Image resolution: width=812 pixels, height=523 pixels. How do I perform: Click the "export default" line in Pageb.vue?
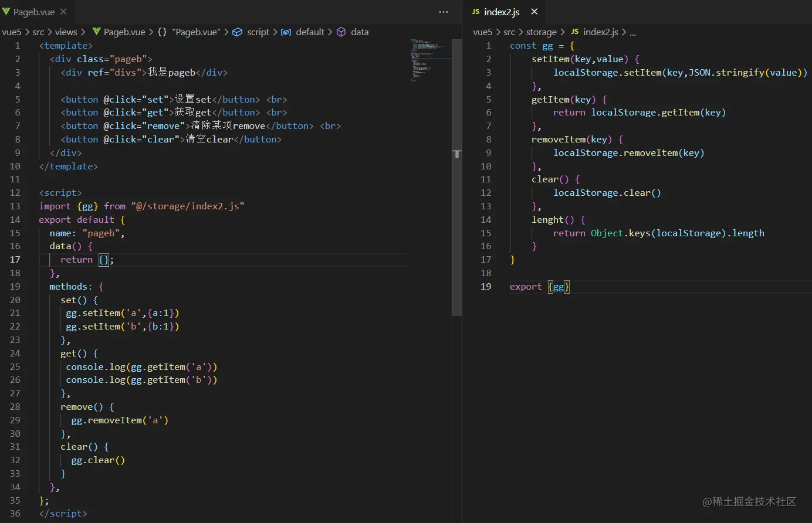[82, 220]
